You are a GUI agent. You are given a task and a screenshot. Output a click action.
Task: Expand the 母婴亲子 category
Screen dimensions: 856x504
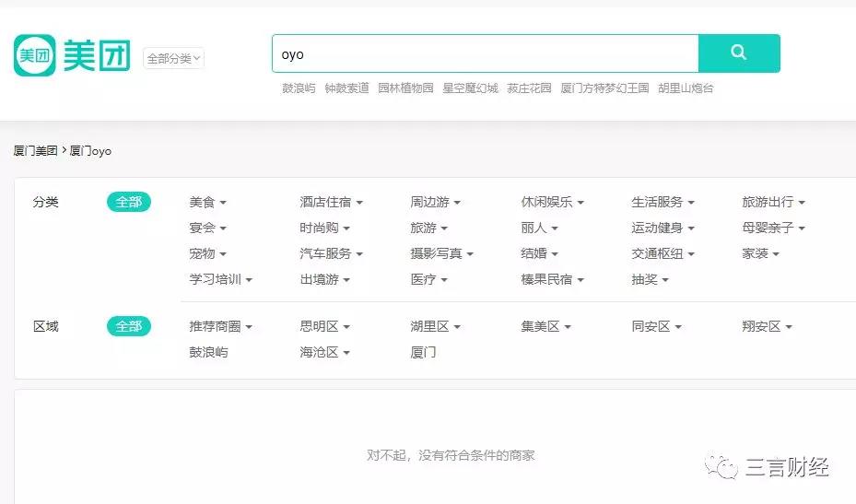(x=774, y=228)
